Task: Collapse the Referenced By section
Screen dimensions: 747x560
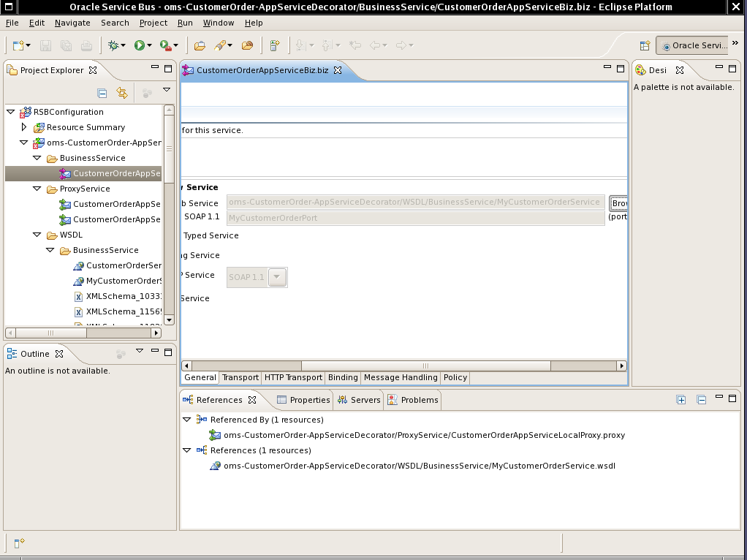Action: (x=186, y=420)
